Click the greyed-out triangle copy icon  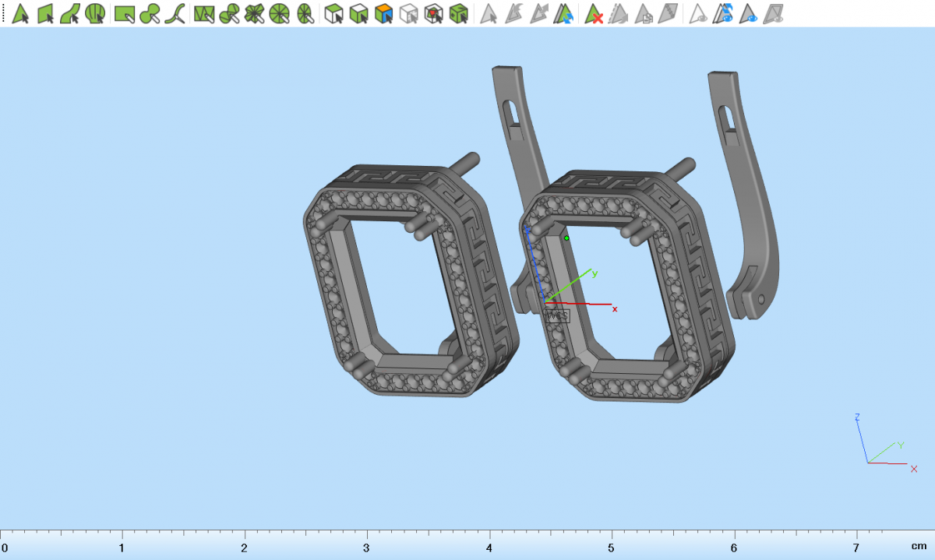coord(644,13)
